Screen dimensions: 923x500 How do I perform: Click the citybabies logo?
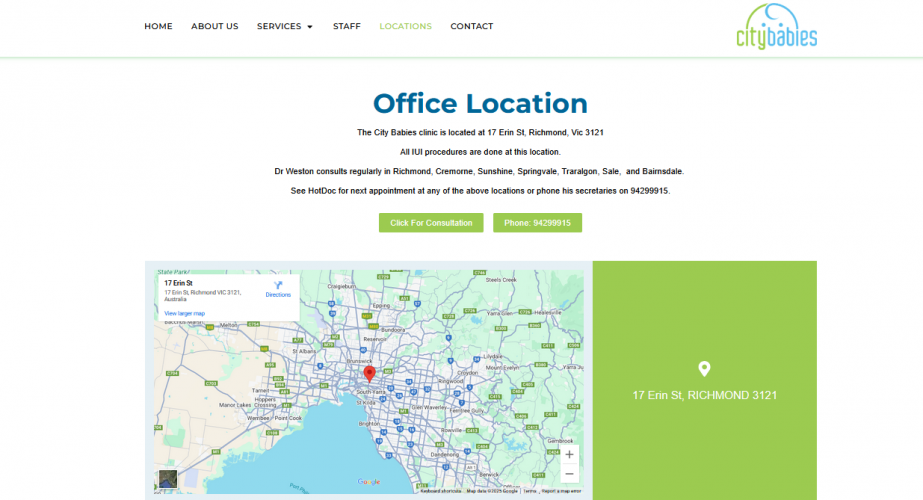[776, 27]
